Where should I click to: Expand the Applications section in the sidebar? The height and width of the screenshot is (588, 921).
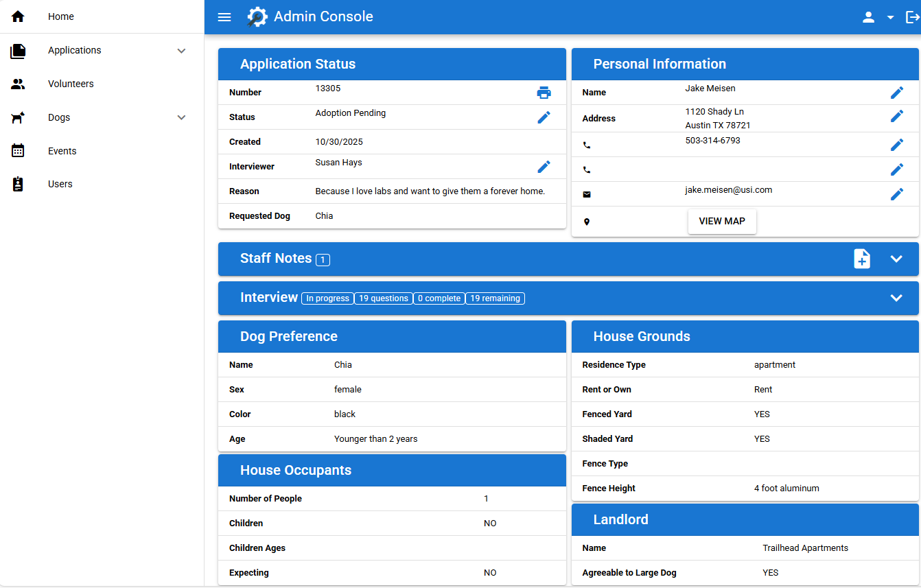(x=181, y=50)
